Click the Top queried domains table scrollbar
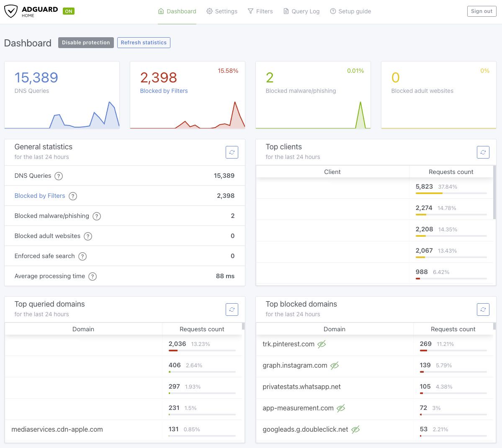The image size is (502, 448). coord(243,326)
